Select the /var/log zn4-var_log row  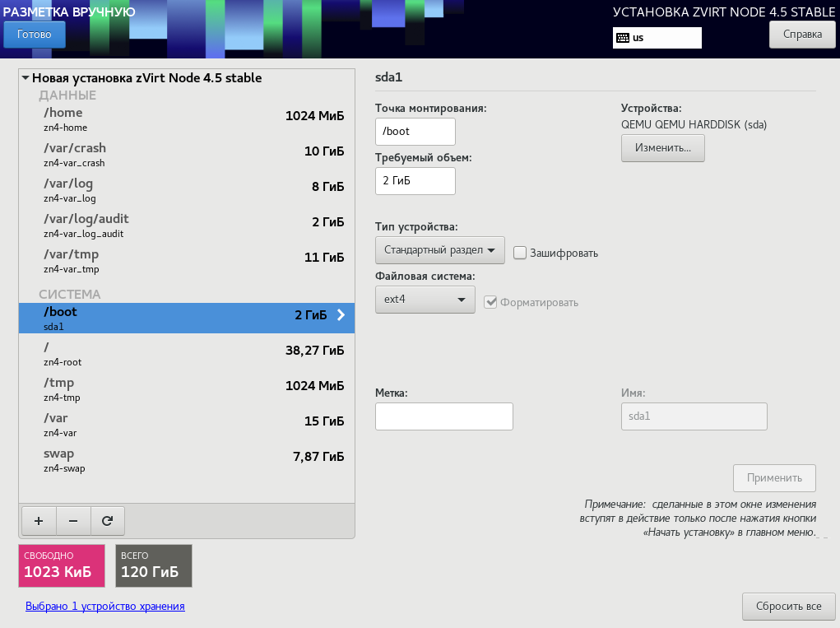click(x=187, y=190)
